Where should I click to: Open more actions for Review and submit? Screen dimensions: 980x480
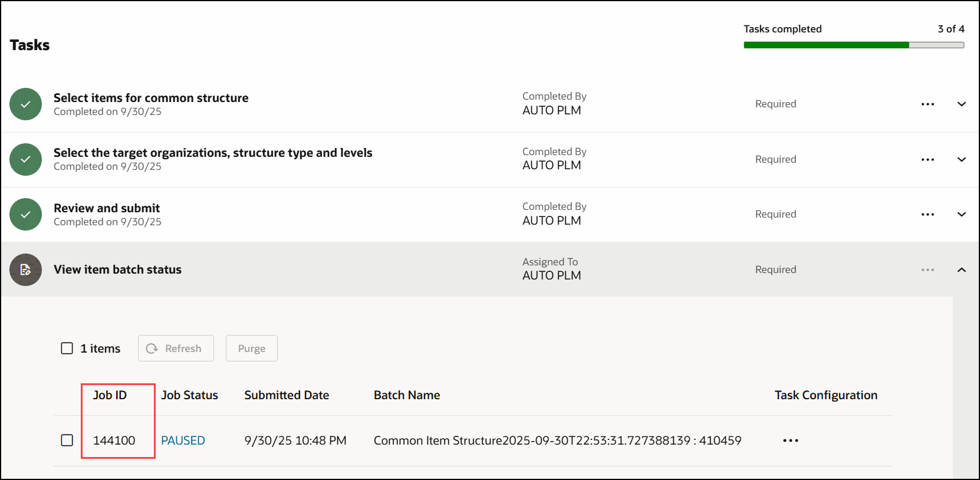coord(928,215)
